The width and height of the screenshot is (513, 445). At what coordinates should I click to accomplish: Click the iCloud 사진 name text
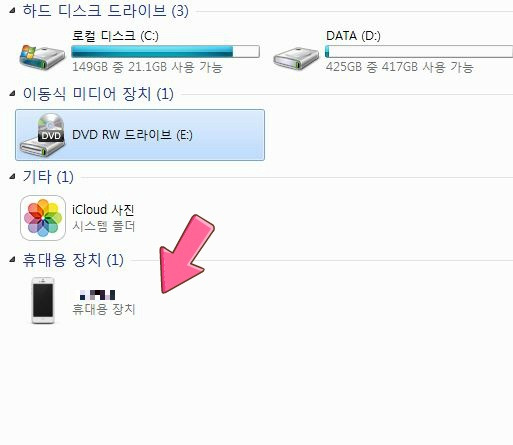pyautogui.click(x=103, y=210)
